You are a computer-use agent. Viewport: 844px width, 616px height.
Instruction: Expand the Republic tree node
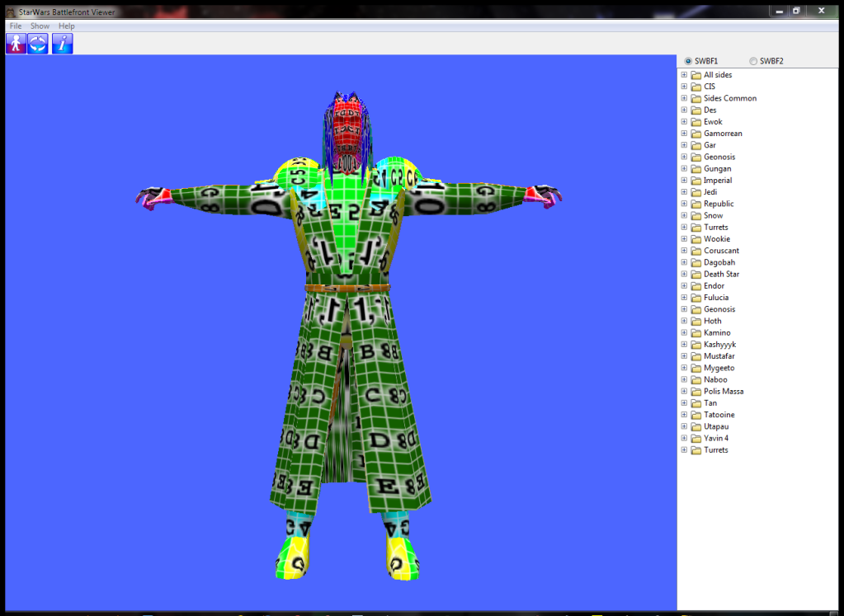click(684, 204)
